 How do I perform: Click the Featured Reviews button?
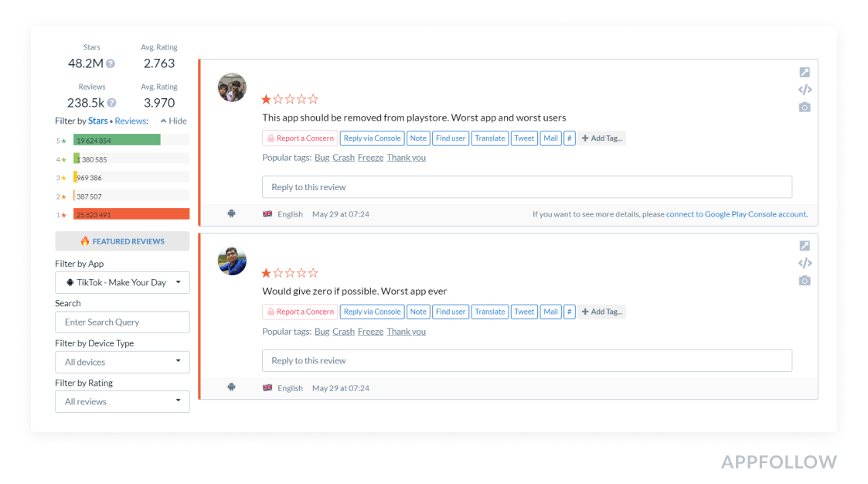click(122, 241)
